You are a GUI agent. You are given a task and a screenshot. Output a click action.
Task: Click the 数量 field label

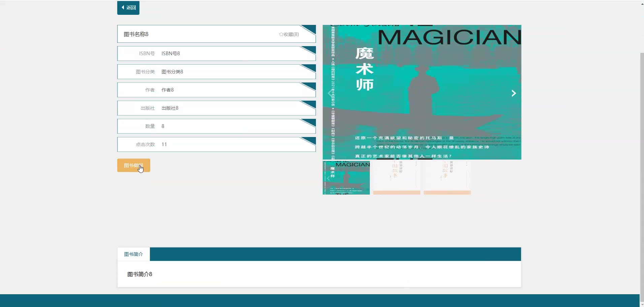click(150, 126)
